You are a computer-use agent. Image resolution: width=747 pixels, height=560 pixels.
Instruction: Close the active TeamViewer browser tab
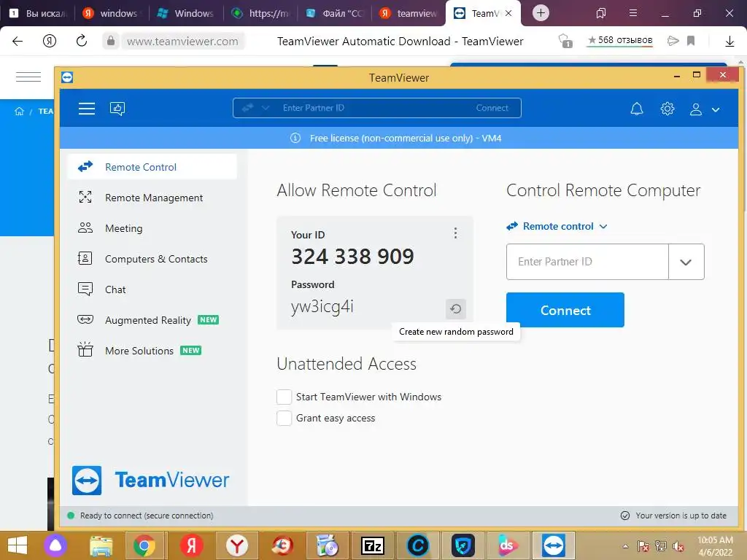(x=508, y=13)
